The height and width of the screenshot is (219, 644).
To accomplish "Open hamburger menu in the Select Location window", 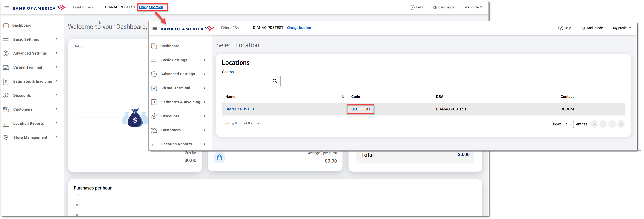I will pyautogui.click(x=155, y=28).
